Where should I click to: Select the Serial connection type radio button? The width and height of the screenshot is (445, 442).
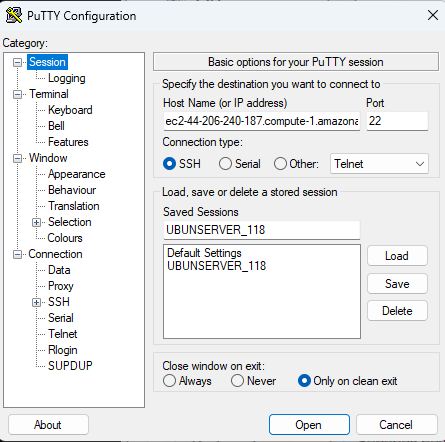(x=225, y=164)
